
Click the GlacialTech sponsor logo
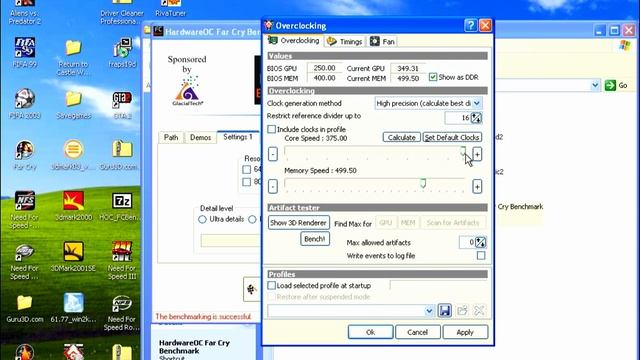187,91
